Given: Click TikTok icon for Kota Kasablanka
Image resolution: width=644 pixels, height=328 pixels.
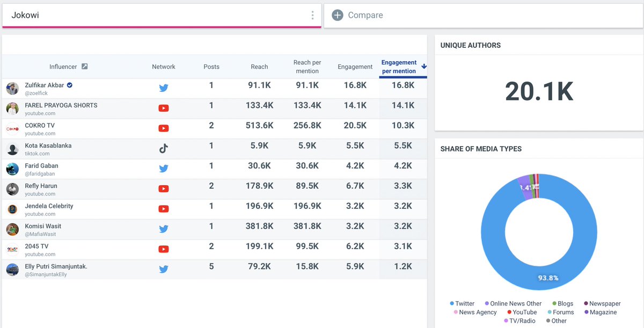Looking at the screenshot, I should pyautogui.click(x=164, y=149).
